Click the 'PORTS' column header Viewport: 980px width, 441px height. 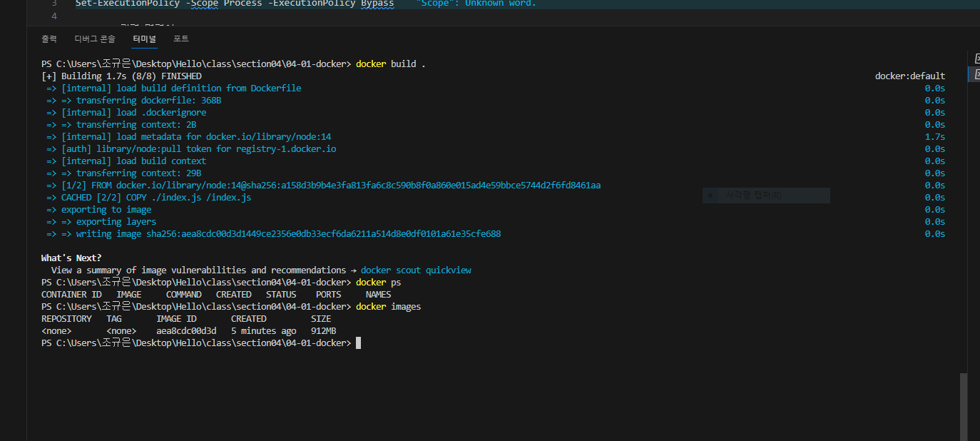pos(329,295)
